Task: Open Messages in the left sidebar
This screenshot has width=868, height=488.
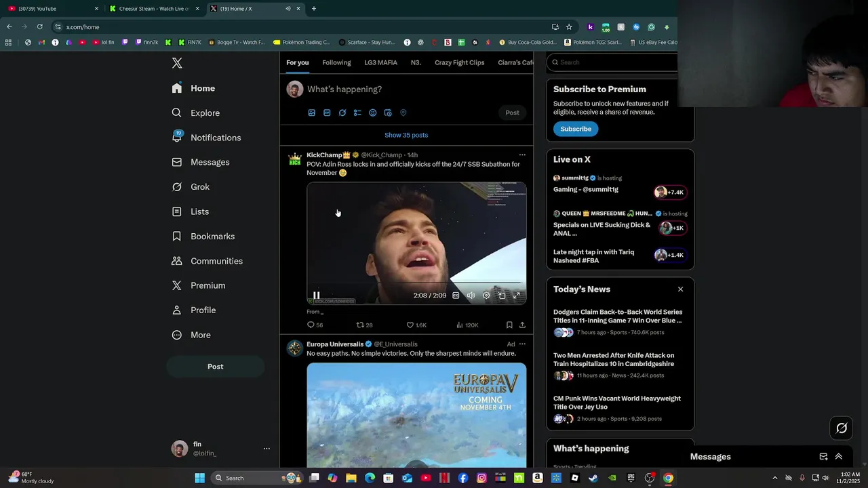Action: pyautogui.click(x=201, y=162)
